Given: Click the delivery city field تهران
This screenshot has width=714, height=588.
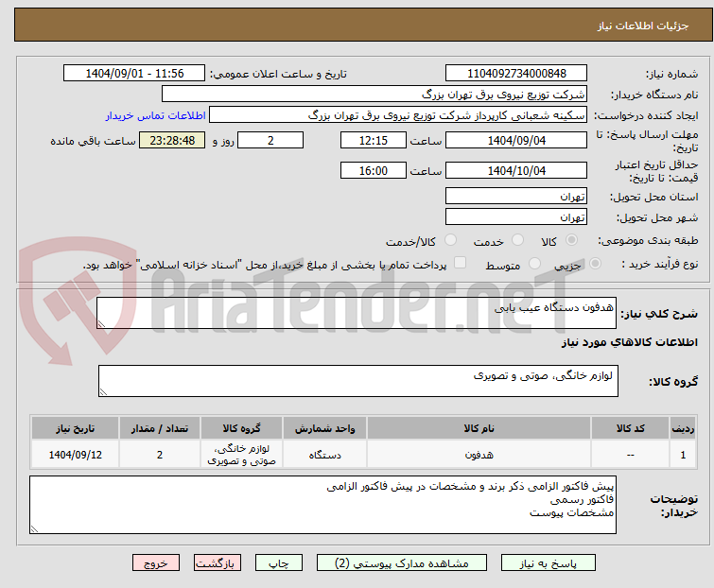Looking at the screenshot, I should click(x=516, y=217).
